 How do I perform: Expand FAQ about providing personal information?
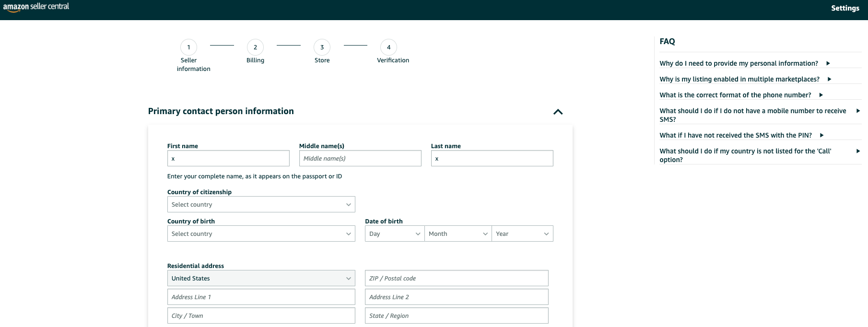click(x=744, y=63)
